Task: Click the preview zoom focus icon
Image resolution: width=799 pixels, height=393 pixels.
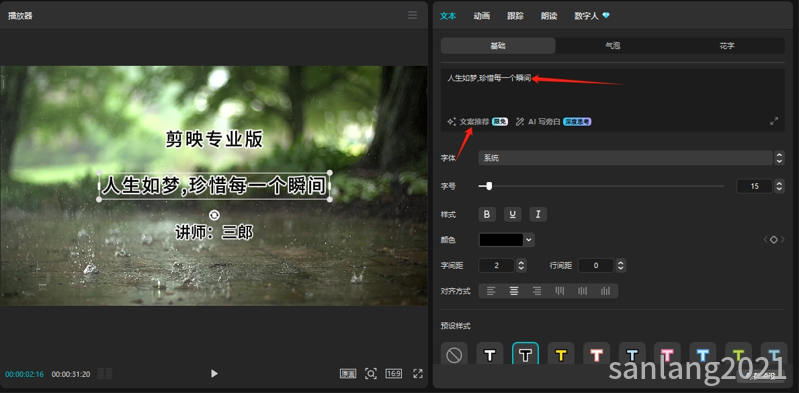Action: coord(370,374)
